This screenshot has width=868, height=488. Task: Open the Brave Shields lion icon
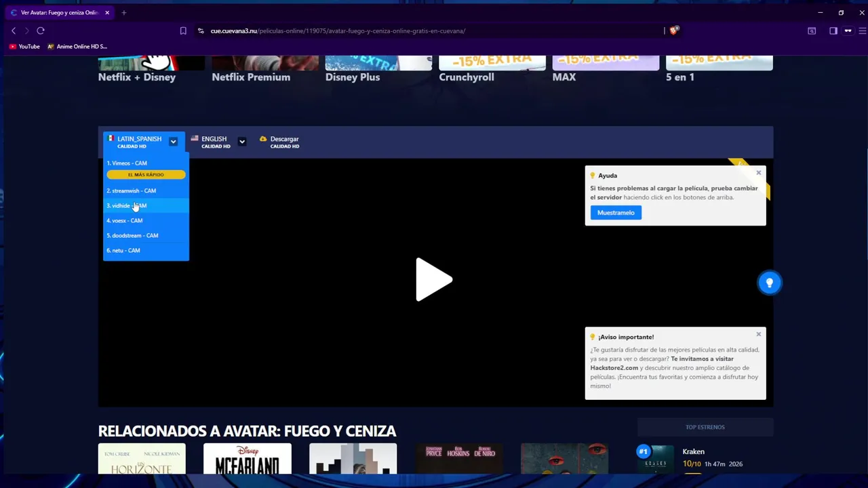[673, 30]
